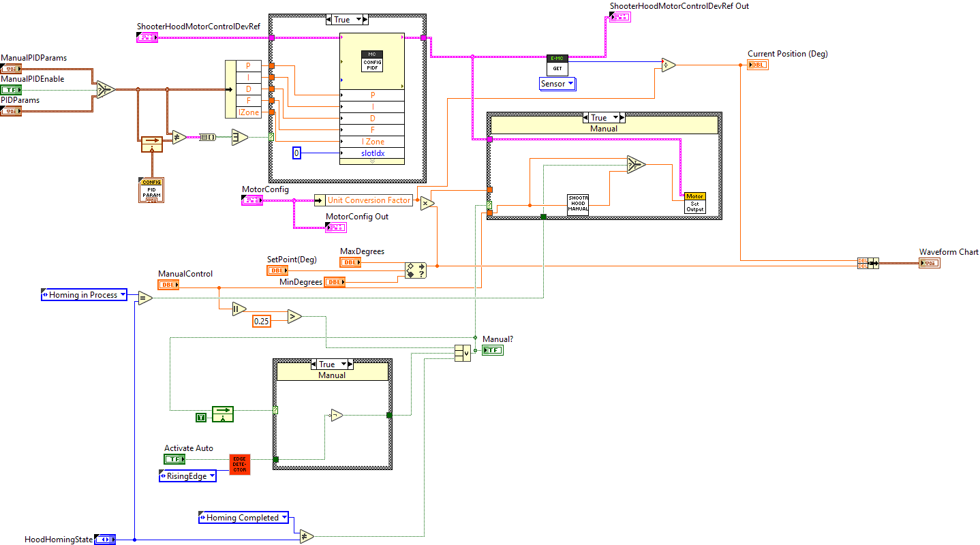
Task: Click the Unit Conversion Factor unbundle element
Action: (369, 200)
